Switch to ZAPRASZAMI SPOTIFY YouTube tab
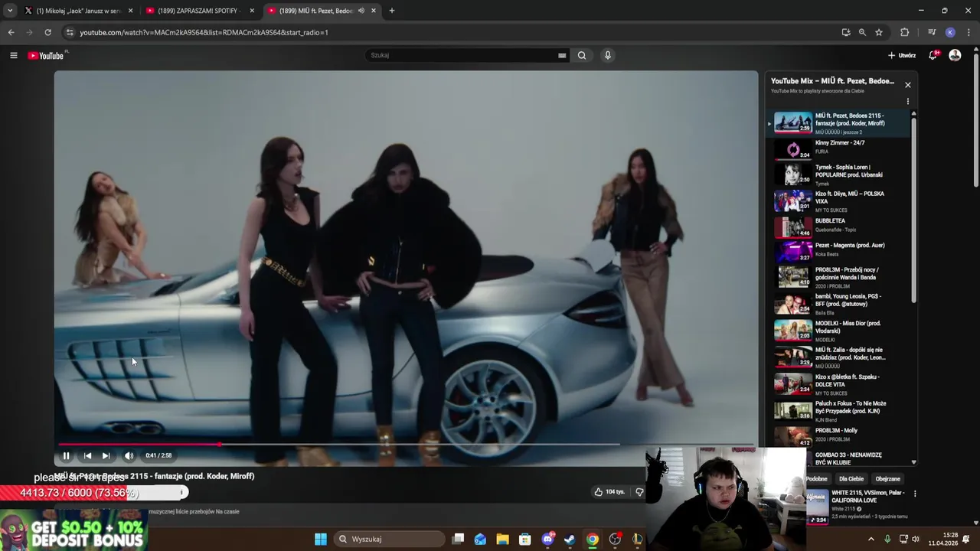 [201, 11]
